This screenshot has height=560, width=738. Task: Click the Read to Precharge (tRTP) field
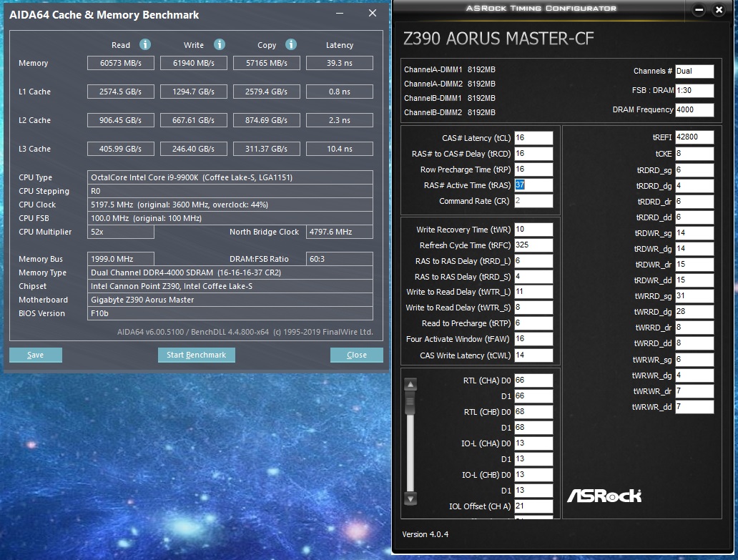pyautogui.click(x=533, y=323)
